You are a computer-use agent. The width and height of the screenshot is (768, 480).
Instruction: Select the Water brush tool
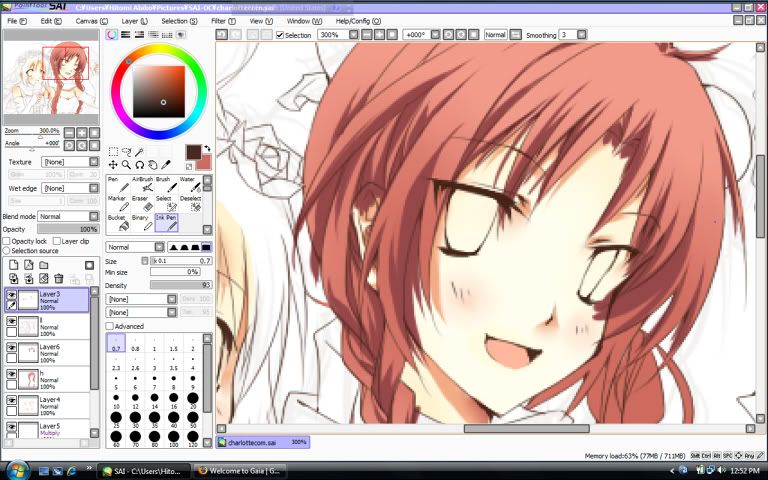click(x=190, y=185)
